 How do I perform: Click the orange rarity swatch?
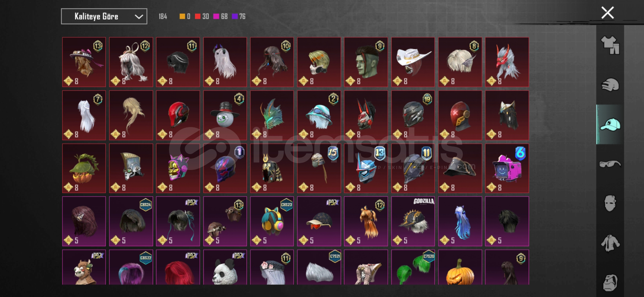(182, 16)
